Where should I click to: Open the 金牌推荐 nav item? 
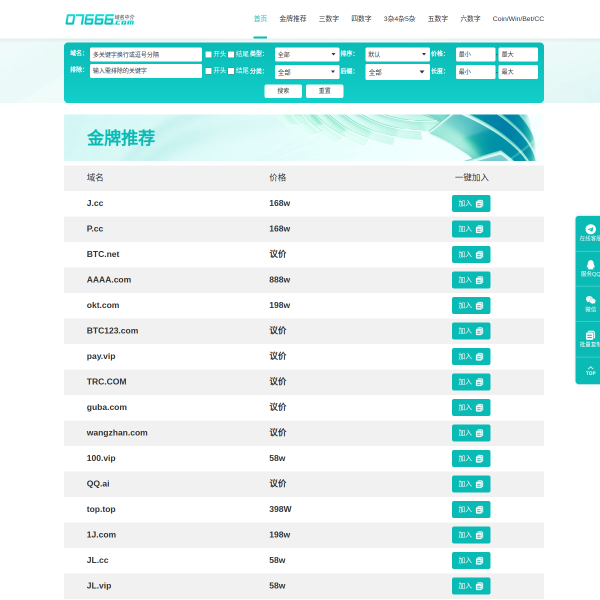point(293,19)
